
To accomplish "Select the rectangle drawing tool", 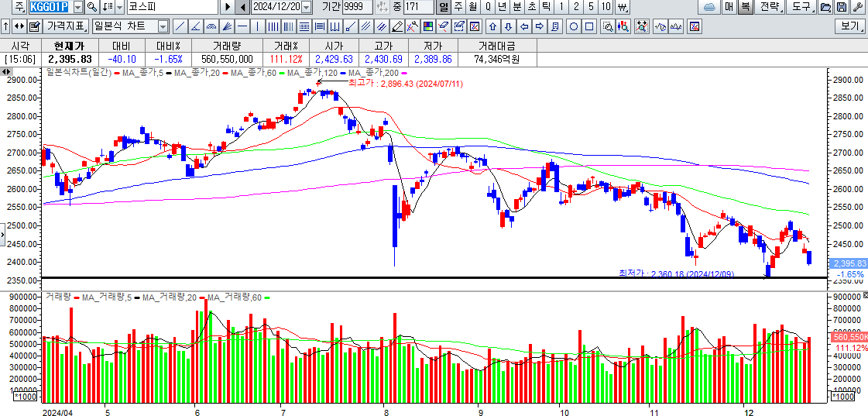I will point(589,26).
